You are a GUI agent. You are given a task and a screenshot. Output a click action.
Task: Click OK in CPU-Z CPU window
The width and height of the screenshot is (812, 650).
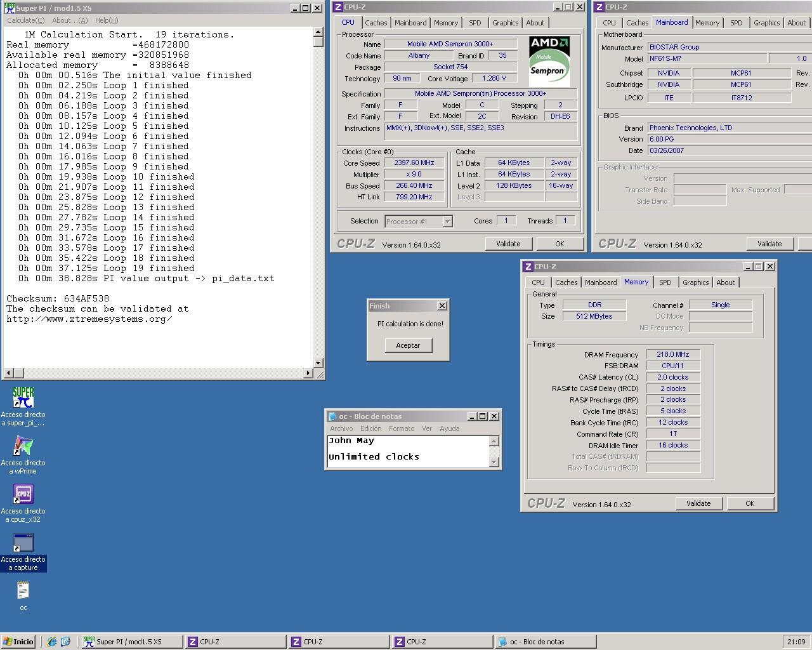560,244
